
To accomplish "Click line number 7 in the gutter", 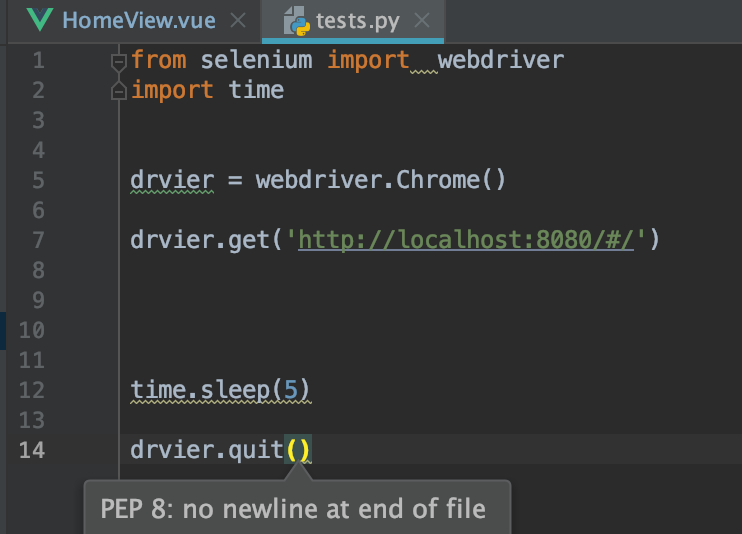I will pyautogui.click(x=38, y=240).
